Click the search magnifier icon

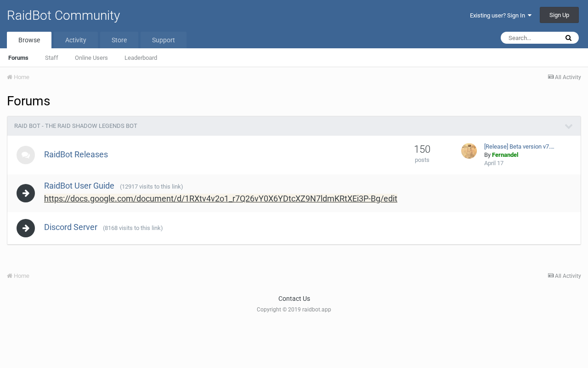568,38
